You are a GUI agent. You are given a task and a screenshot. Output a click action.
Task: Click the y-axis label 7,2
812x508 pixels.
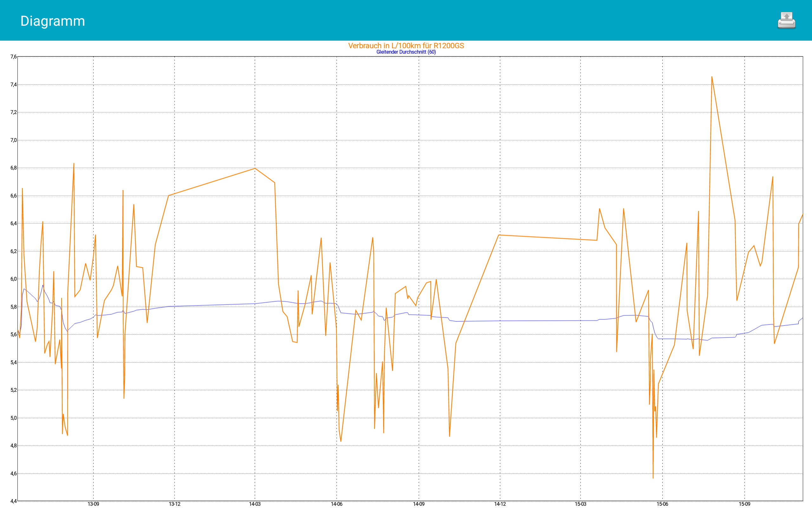(13, 112)
